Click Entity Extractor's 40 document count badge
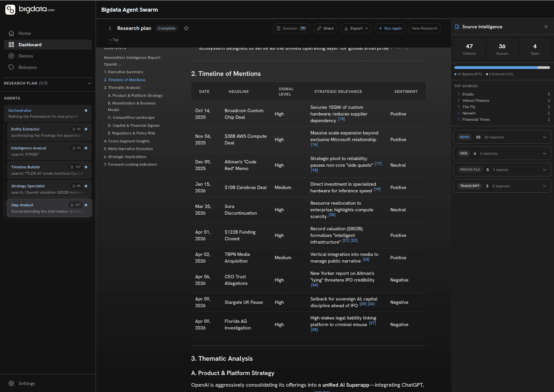 pyautogui.click(x=77, y=129)
